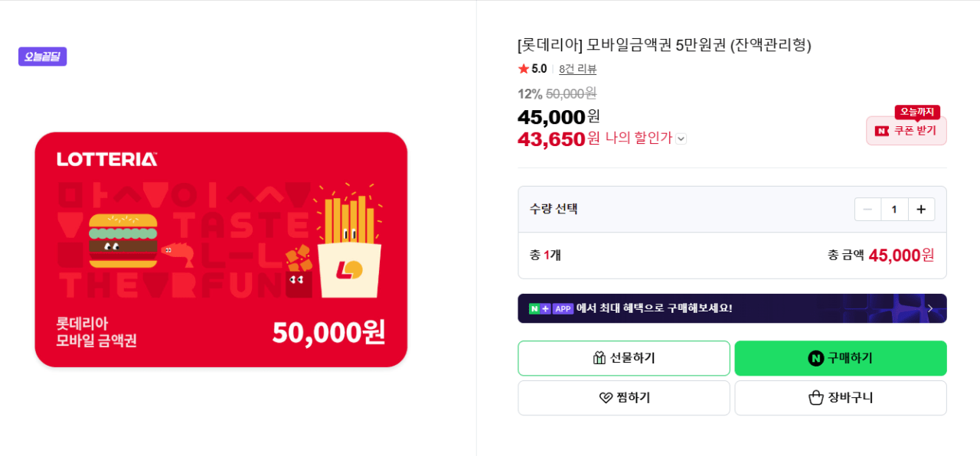Decrease quantity with the minus stepper
This screenshot has height=456, width=980.
pos(867,209)
